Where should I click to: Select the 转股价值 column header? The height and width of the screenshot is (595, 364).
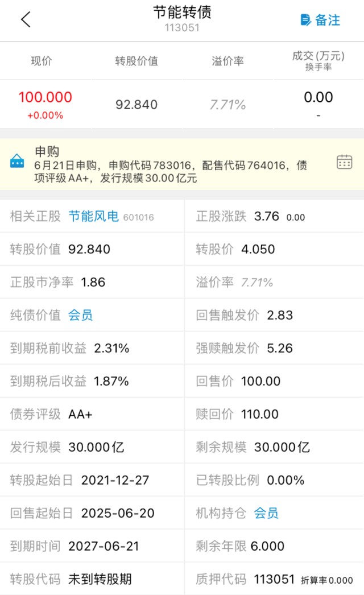[x=136, y=61]
